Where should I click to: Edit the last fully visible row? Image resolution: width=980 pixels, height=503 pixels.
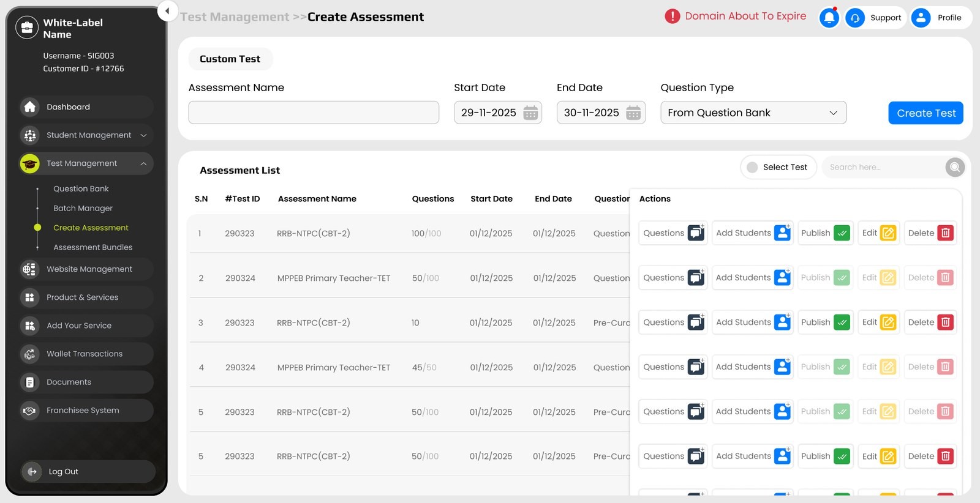point(878,456)
